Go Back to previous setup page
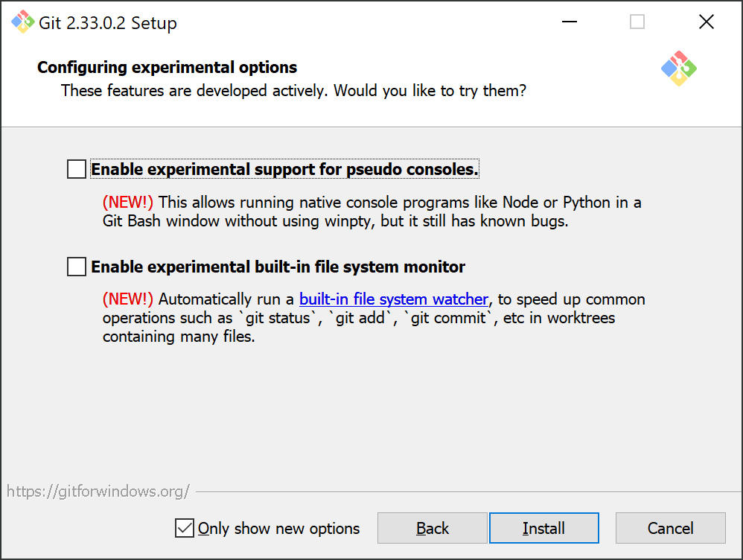Image resolution: width=743 pixels, height=560 pixels. 432,528
